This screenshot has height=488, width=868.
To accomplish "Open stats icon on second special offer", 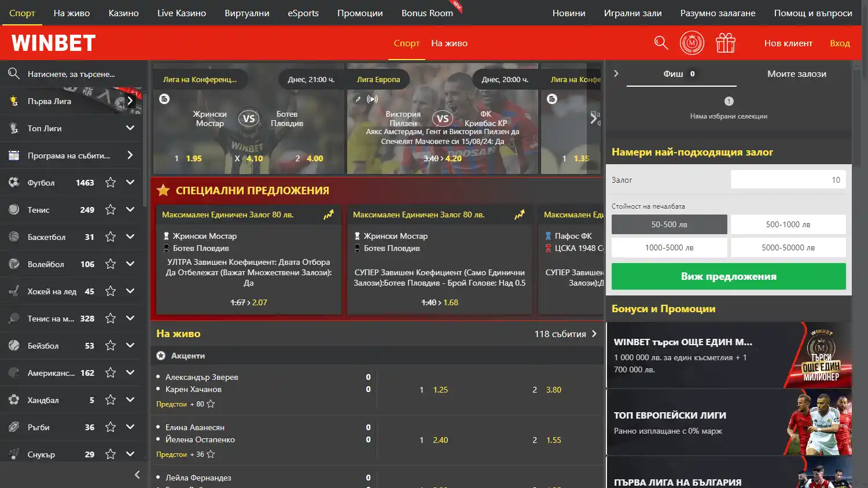I will coord(520,215).
